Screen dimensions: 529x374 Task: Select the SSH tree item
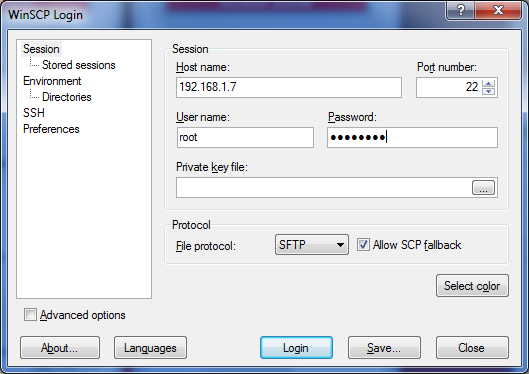point(34,113)
